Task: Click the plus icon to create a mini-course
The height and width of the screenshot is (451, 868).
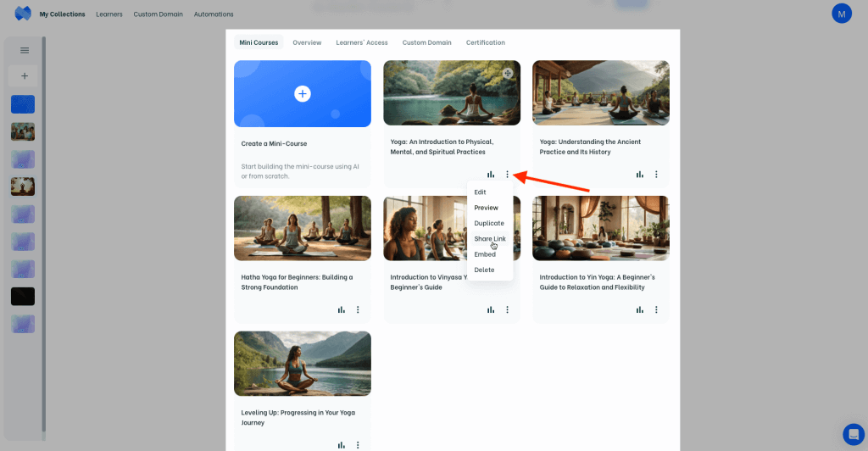Action: tap(303, 94)
